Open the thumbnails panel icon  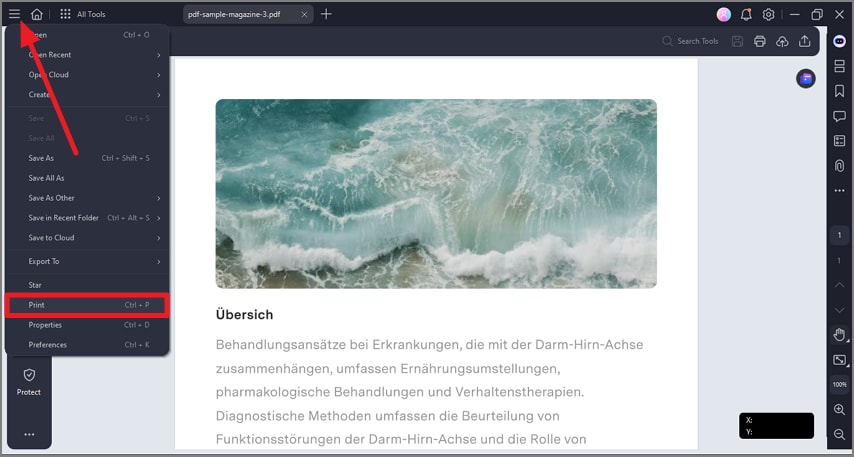[x=839, y=66]
